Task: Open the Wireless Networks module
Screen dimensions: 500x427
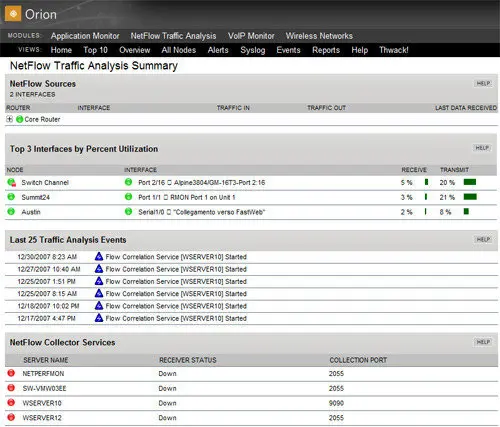Action: [319, 36]
